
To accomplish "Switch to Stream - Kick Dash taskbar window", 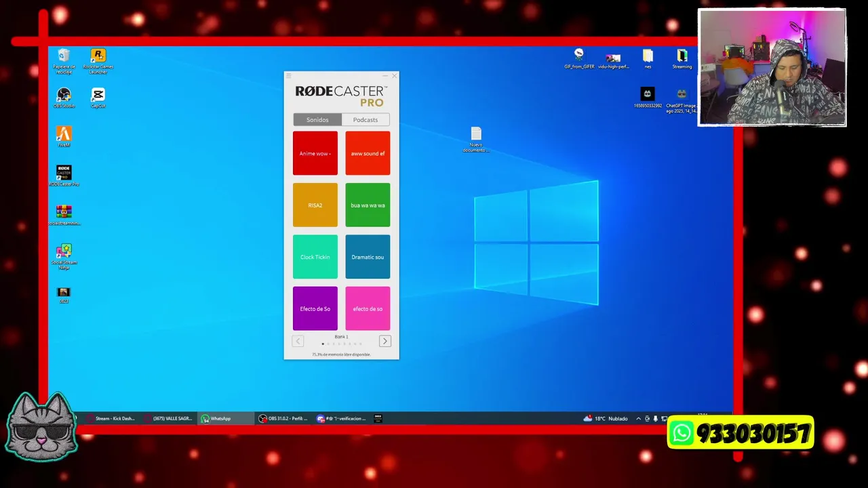I will (111, 418).
